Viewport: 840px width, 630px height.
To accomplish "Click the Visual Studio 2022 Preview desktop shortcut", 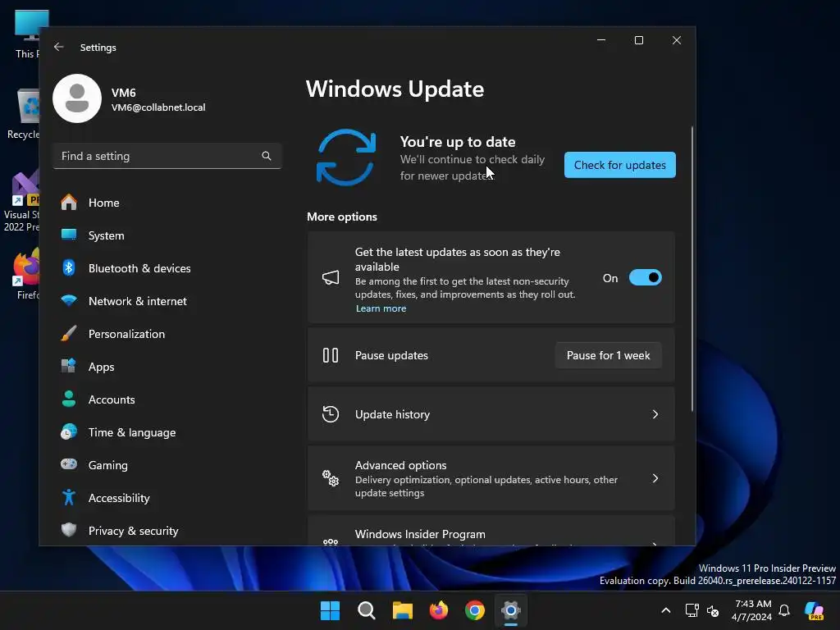I will [21, 202].
